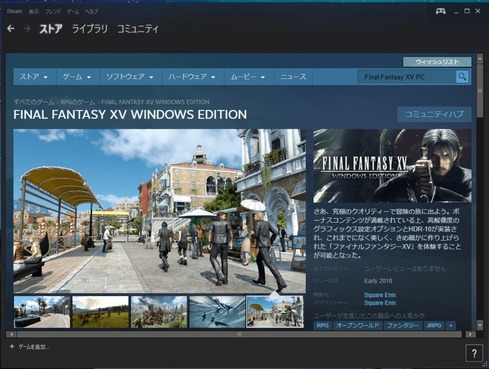Click RPGのゲーム breadcrumb link
Viewport: 489px width, 369px height.
[x=77, y=102]
